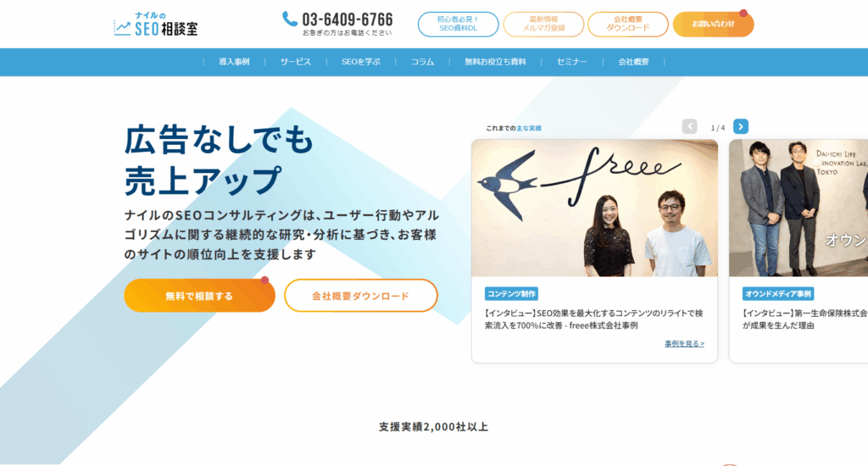The width and height of the screenshot is (868, 466).
Task: Click the コンテンツ制作 category tag
Action: click(x=511, y=294)
